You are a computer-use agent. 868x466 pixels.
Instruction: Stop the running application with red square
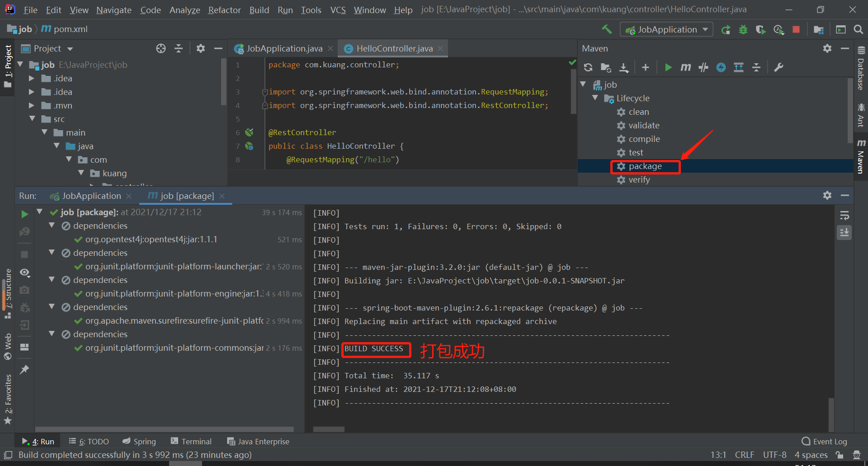tap(796, 30)
